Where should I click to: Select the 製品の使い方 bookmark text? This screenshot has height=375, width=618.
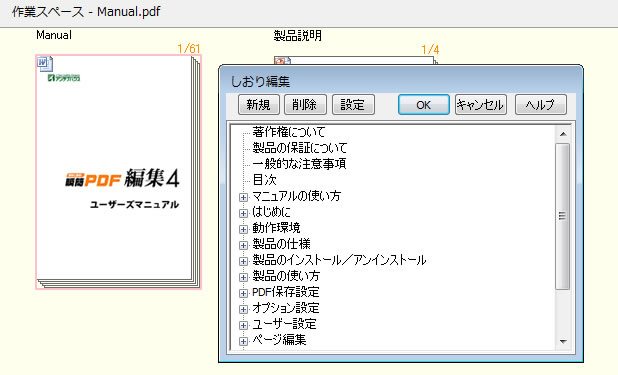tap(286, 276)
